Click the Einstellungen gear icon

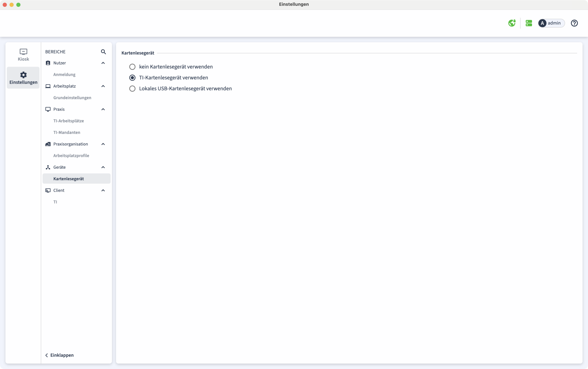(23, 75)
